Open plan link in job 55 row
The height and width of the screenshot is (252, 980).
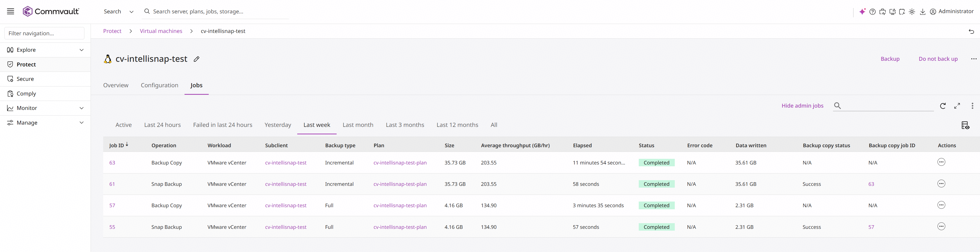[400, 227]
